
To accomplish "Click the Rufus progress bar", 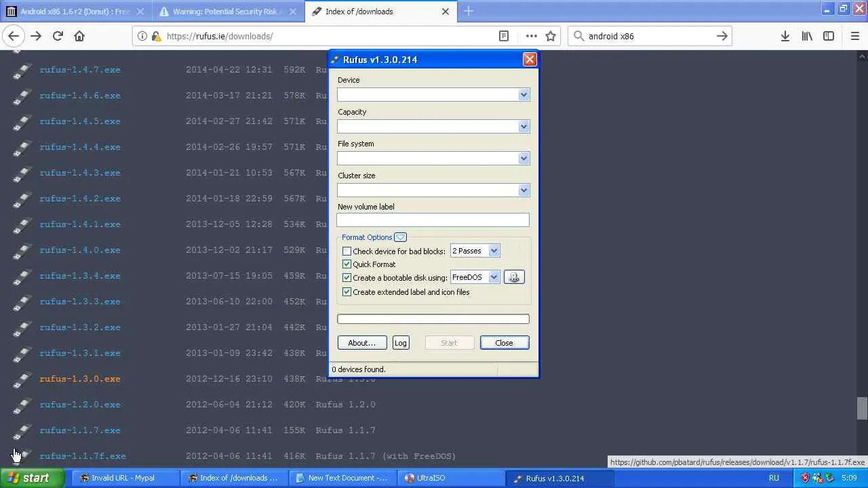I will (433, 319).
